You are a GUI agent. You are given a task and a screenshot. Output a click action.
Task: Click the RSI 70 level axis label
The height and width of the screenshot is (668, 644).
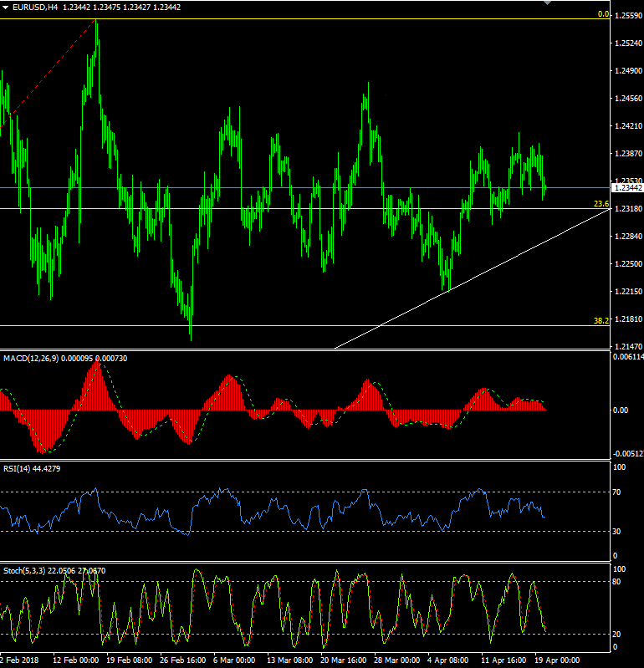point(618,492)
